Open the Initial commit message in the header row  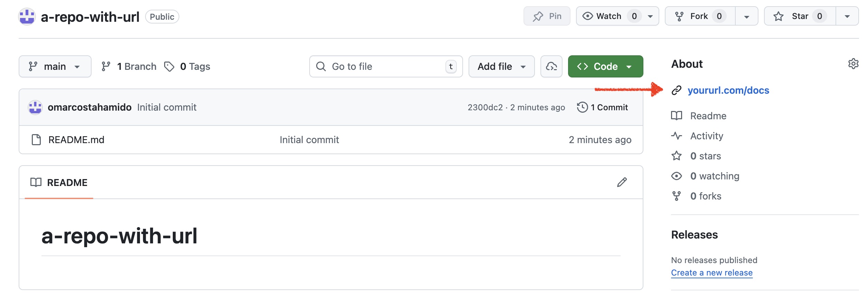167,107
